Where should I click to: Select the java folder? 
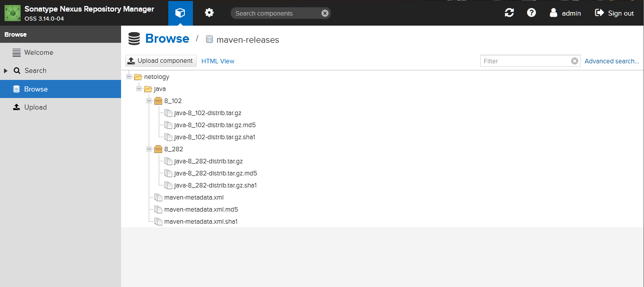tap(160, 89)
